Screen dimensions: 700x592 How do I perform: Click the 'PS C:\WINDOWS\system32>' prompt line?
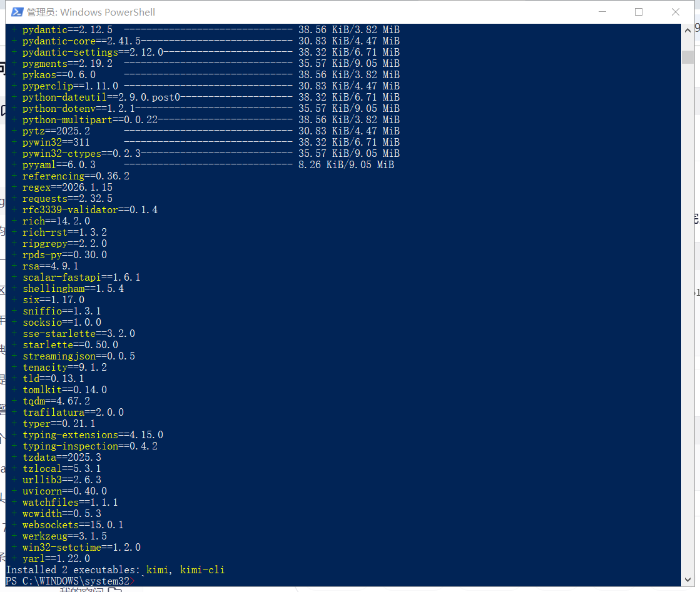[70, 581]
